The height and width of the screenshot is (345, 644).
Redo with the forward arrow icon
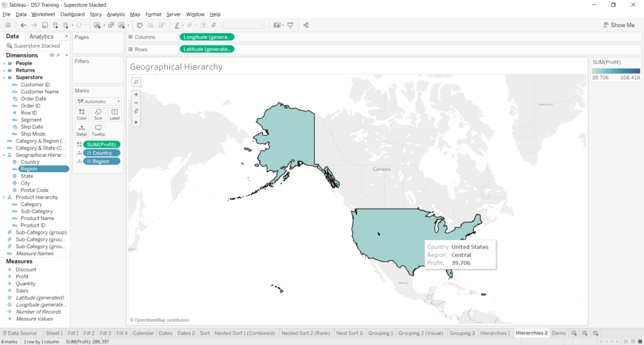point(34,25)
